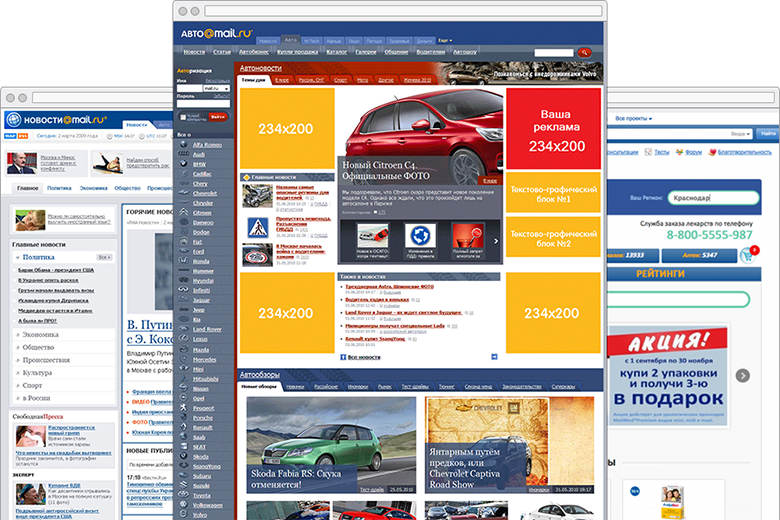Click the Текстово-графический блок №1 banner
This screenshot has height=520, width=780.
[x=553, y=193]
